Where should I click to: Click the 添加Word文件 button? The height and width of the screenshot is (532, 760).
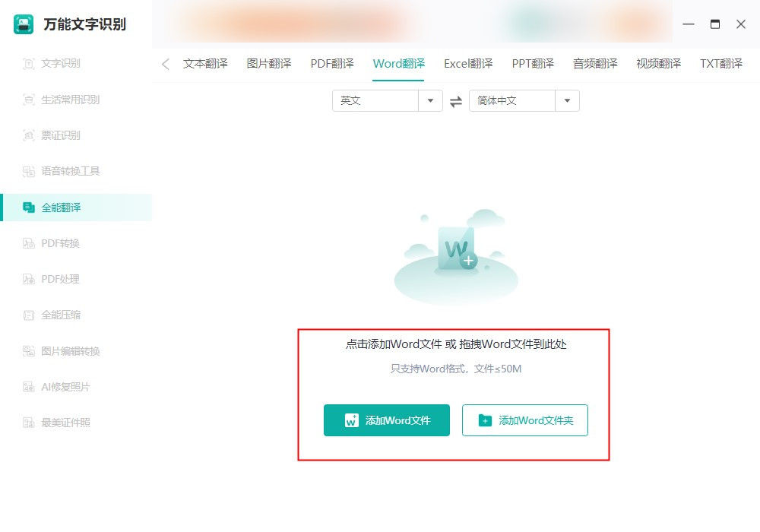tap(387, 420)
